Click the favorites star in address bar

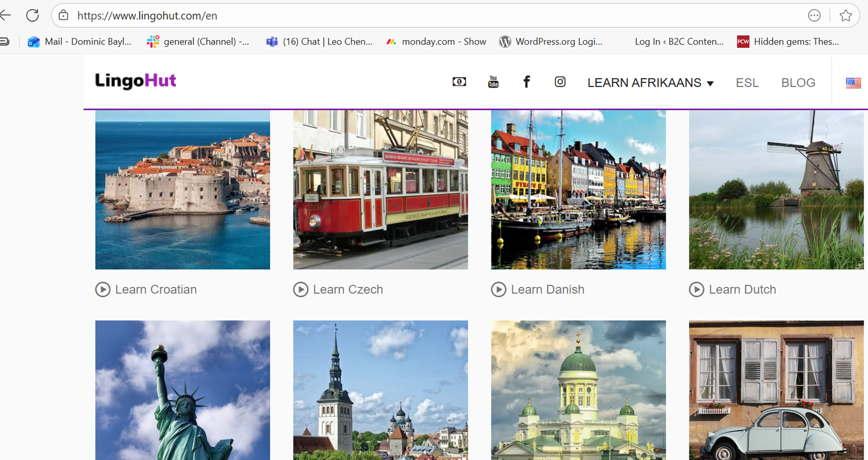pos(845,16)
